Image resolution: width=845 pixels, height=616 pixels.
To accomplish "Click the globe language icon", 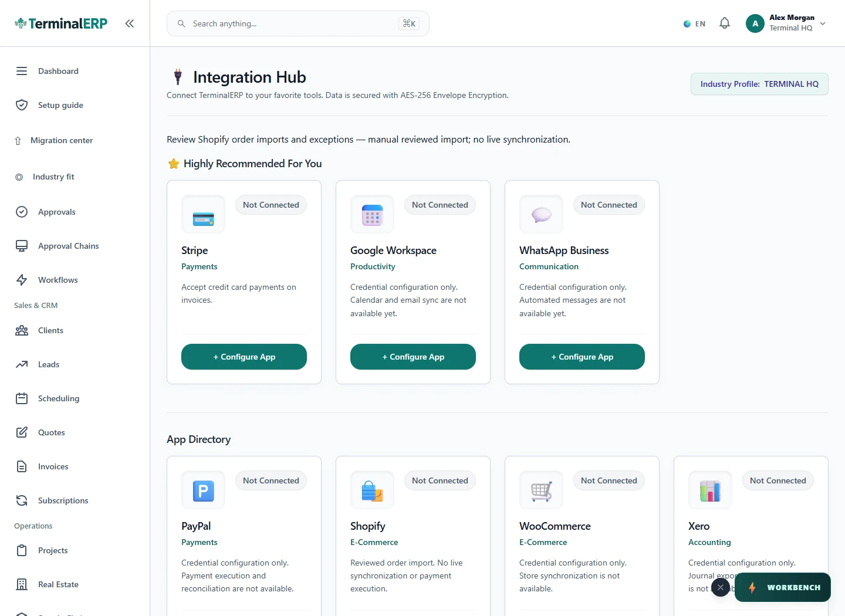I will [687, 24].
